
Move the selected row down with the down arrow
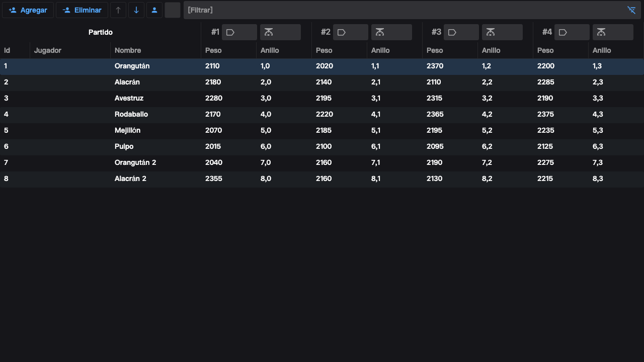136,10
